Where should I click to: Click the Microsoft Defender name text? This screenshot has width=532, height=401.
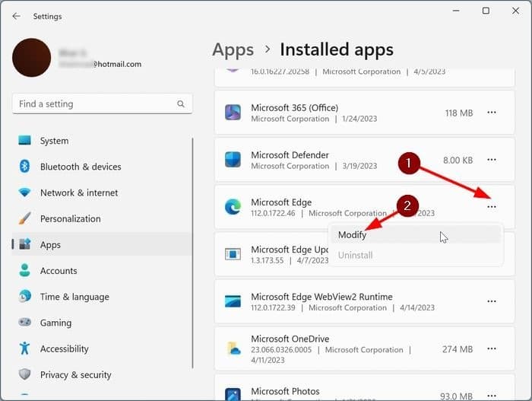tap(290, 155)
